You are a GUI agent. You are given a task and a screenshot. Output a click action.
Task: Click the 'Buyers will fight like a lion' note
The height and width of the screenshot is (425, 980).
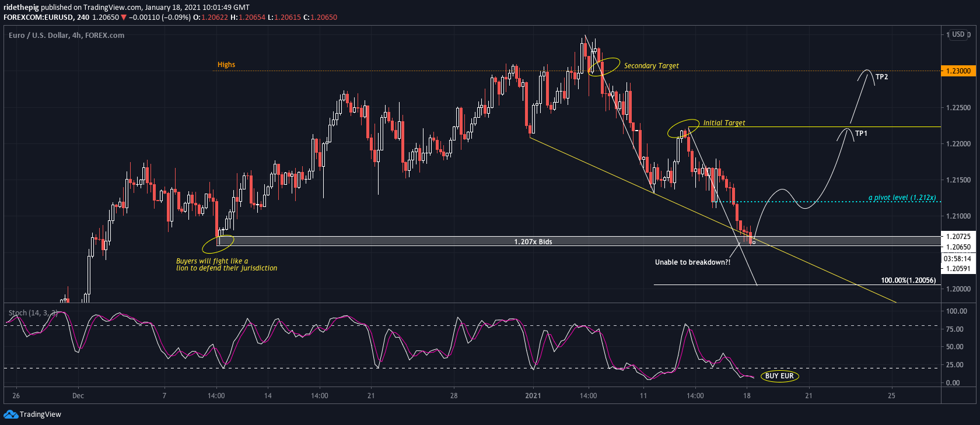point(226,265)
